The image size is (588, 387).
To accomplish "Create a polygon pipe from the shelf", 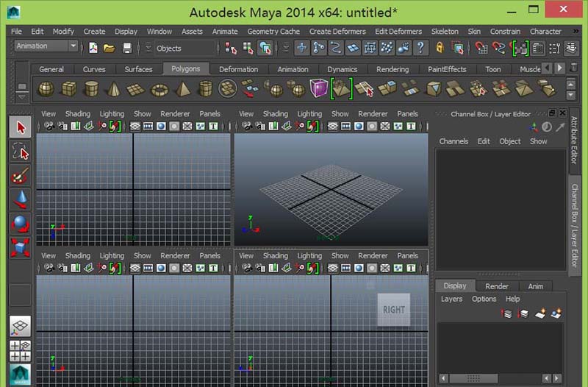I will [x=205, y=89].
